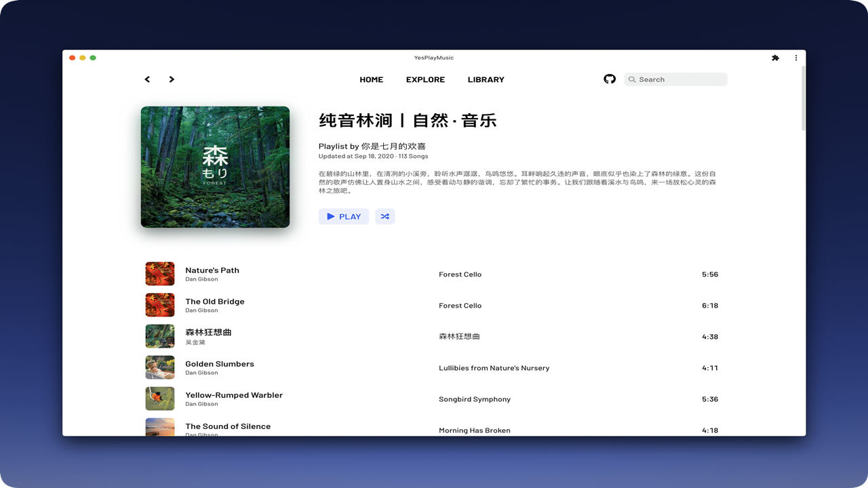868x488 pixels.
Task: Open the song Yellow-Rumped Warbler
Action: [x=234, y=394]
